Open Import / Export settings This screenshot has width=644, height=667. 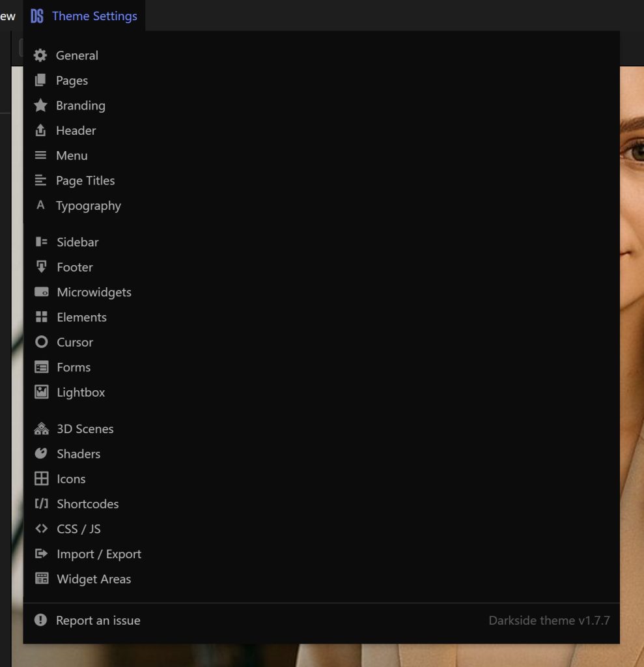tap(99, 554)
